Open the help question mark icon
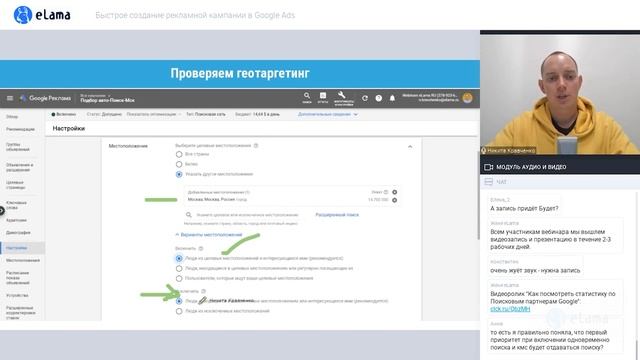The width and height of the screenshot is (640, 360). tap(379, 98)
